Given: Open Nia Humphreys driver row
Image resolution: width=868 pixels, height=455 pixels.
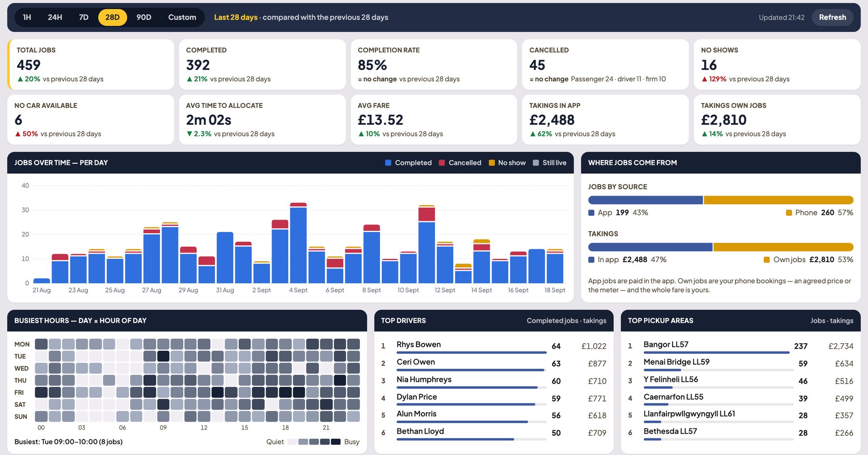Looking at the screenshot, I should (x=494, y=381).
